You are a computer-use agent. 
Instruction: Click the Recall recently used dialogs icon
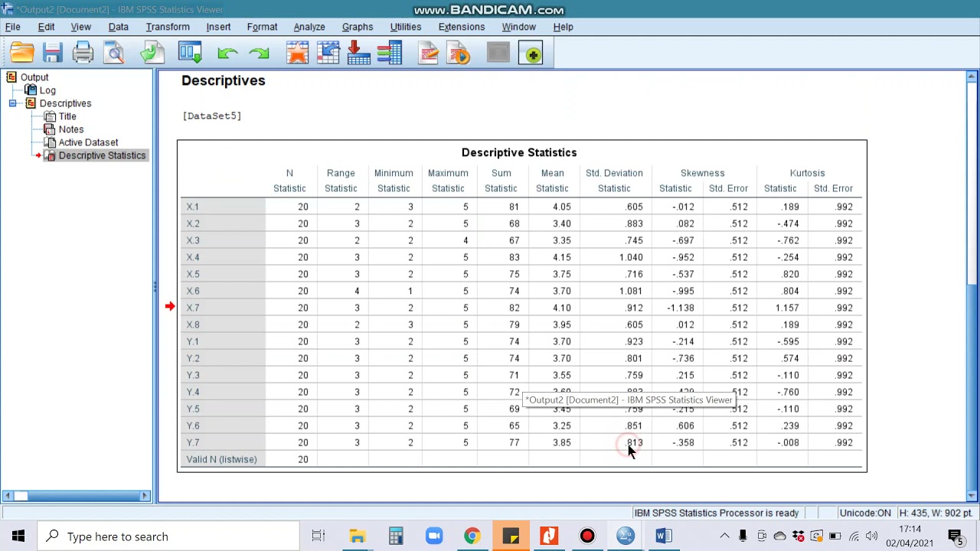tap(189, 53)
